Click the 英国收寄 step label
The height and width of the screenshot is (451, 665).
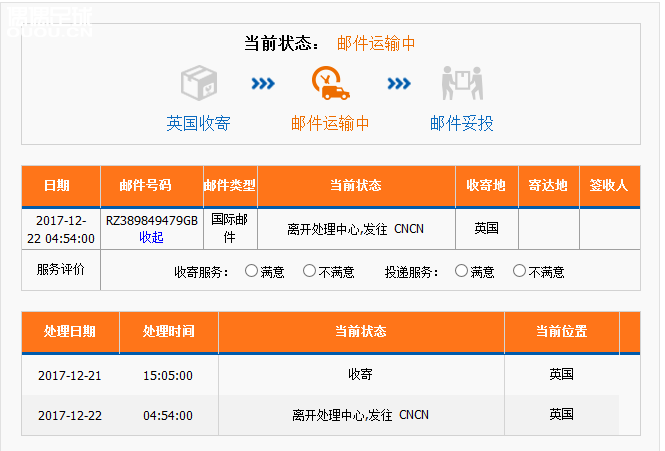point(198,124)
